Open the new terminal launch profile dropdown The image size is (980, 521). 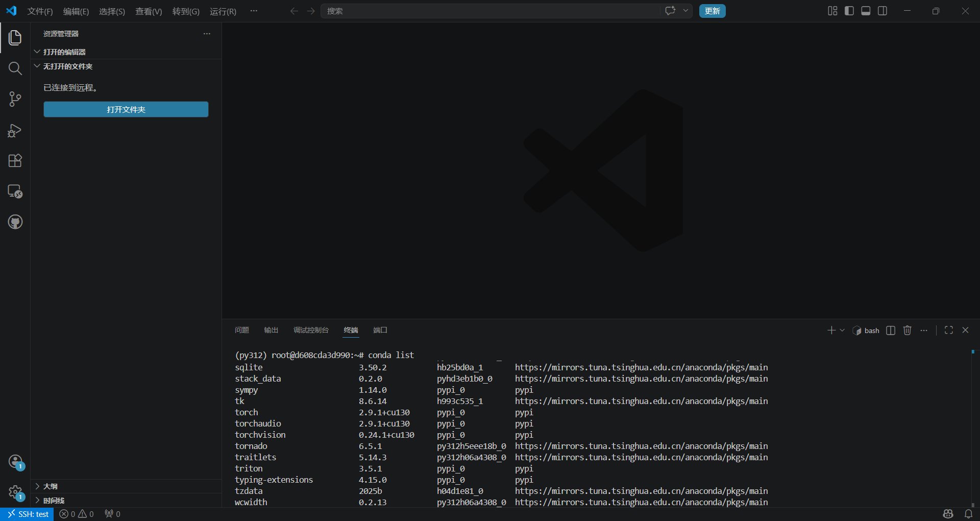(x=842, y=330)
